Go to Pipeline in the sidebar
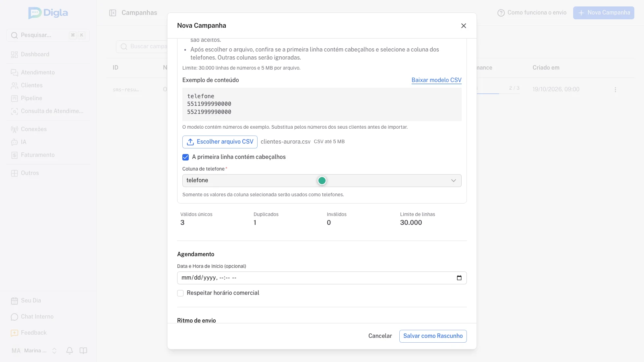 48,98
